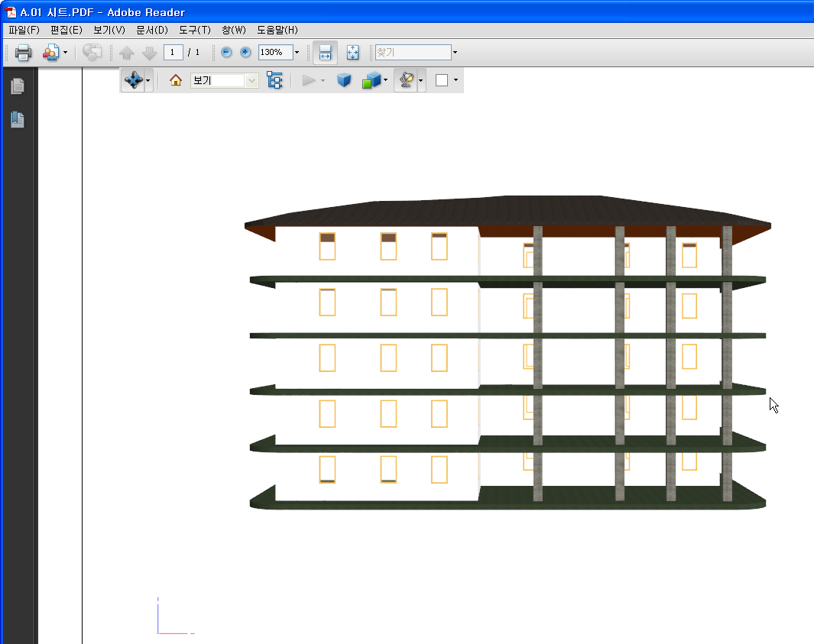The width and height of the screenshot is (814, 644).
Task: Click the 3D default view home icon
Action: pyautogui.click(x=175, y=79)
